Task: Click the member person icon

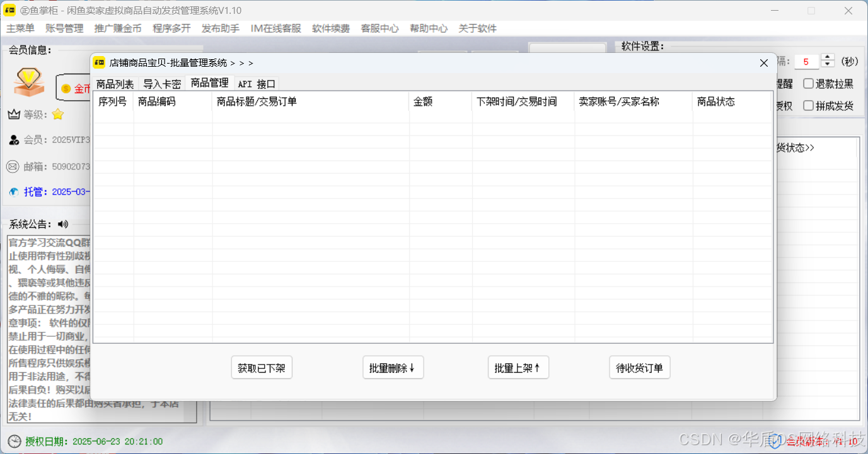Action: click(x=14, y=140)
